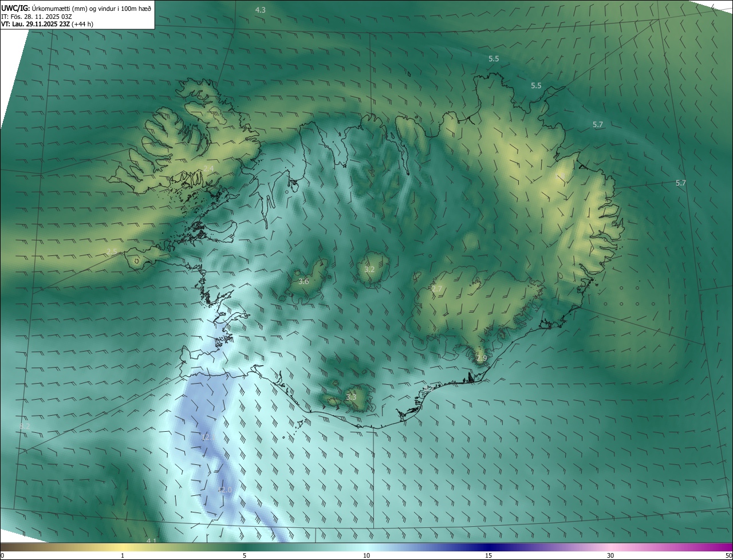Click the 50 tick label on the colour scale

728,555
